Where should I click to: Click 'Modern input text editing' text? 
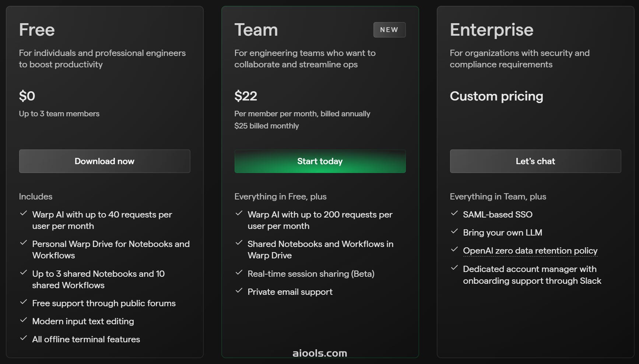point(83,321)
